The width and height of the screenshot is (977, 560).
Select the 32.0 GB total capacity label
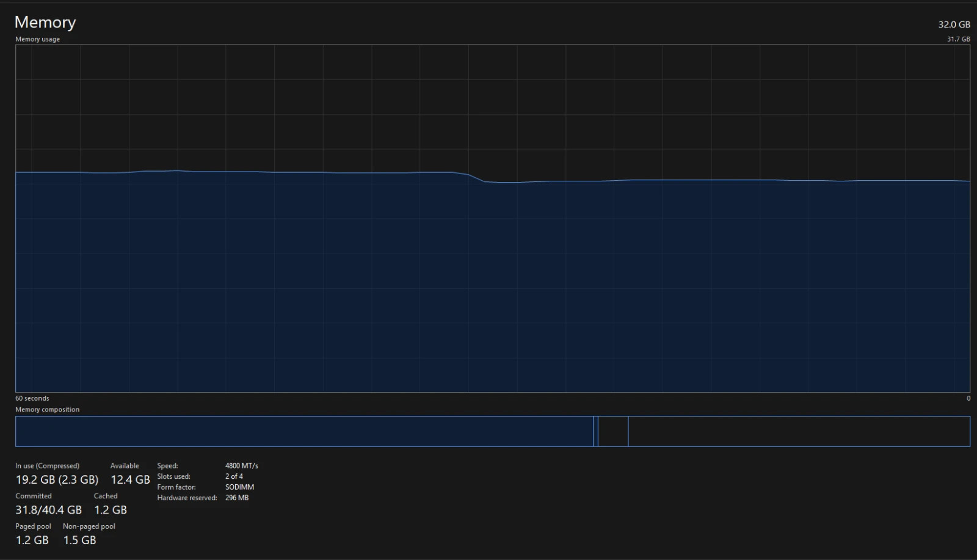(x=954, y=24)
